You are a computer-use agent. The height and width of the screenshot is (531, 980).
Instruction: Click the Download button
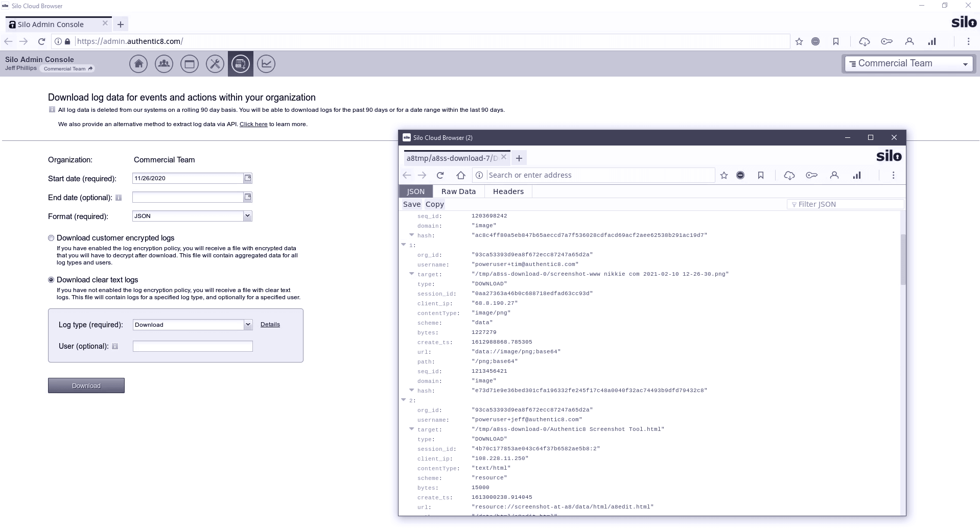point(86,385)
